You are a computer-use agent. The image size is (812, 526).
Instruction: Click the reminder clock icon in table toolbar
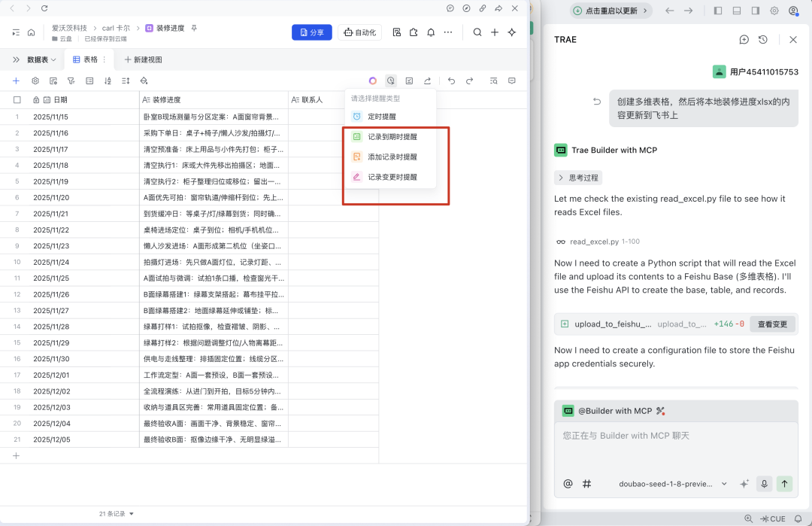coord(391,81)
